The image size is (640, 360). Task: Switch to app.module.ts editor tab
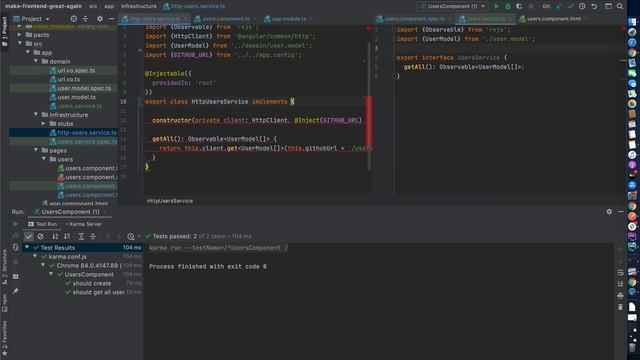click(x=288, y=19)
